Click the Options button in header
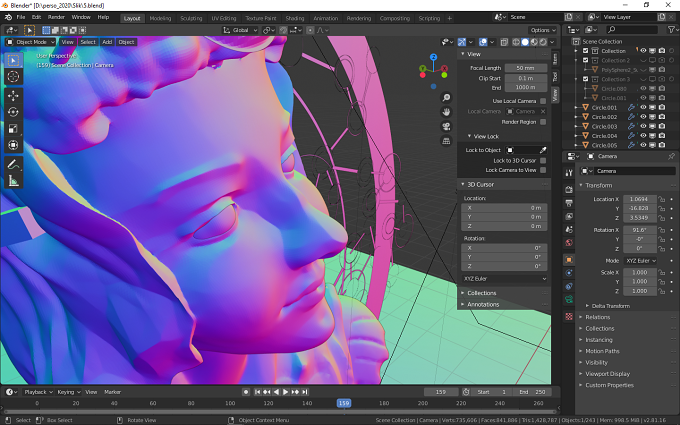680x425 pixels. [x=543, y=30]
